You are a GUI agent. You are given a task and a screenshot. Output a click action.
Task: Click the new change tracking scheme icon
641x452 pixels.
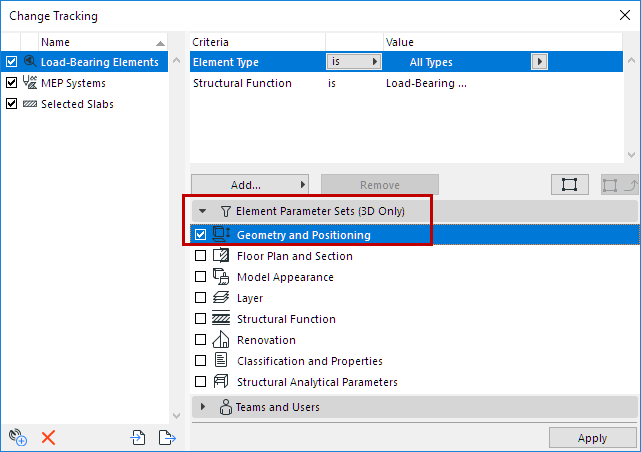(x=17, y=437)
